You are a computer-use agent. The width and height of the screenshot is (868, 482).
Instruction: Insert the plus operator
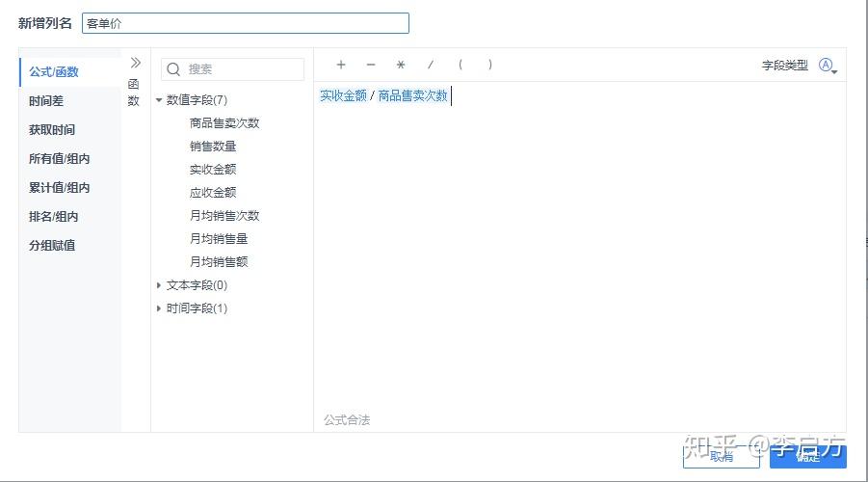click(341, 65)
